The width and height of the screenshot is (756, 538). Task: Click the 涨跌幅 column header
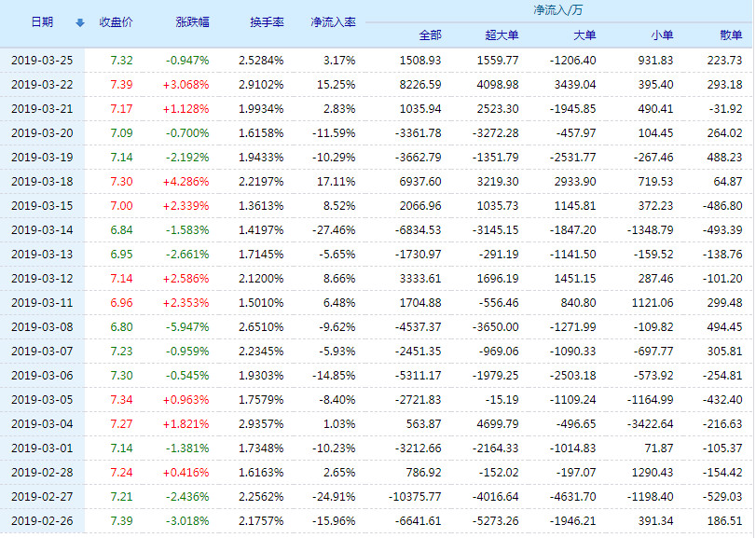click(x=192, y=21)
